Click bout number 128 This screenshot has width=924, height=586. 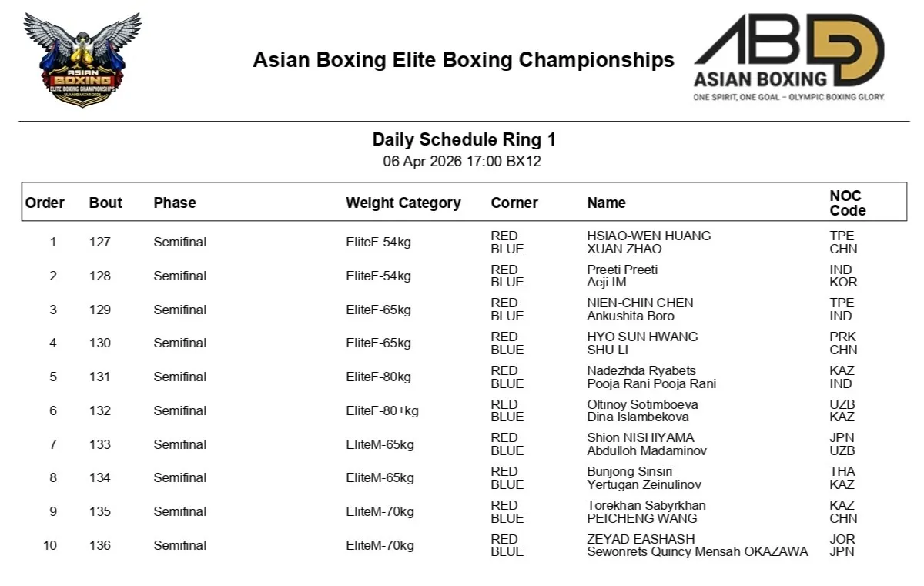point(100,276)
